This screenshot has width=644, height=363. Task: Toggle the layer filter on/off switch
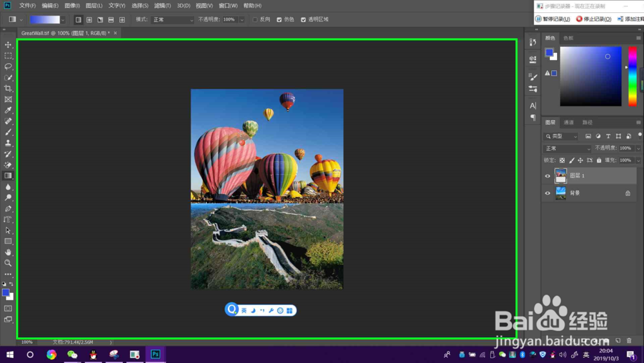pyautogui.click(x=640, y=135)
